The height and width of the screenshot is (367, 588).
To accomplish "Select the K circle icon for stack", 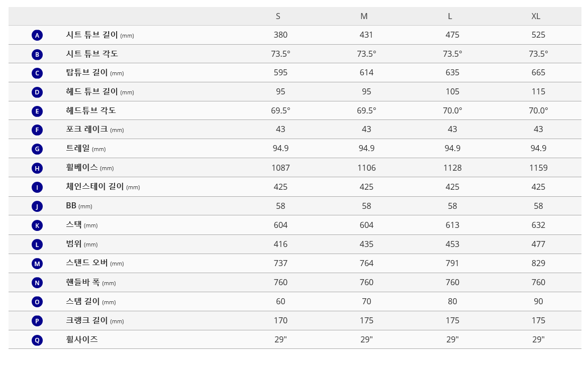I will pos(37,225).
